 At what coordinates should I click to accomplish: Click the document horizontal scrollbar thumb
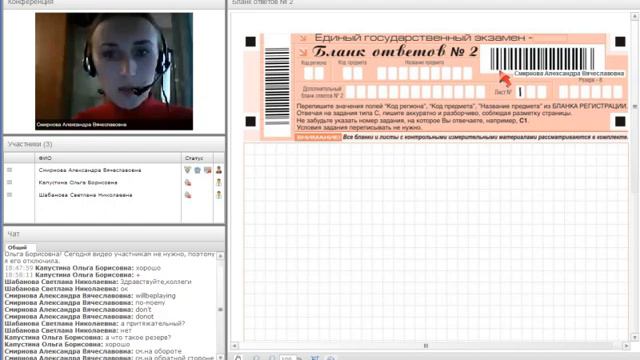(425, 346)
